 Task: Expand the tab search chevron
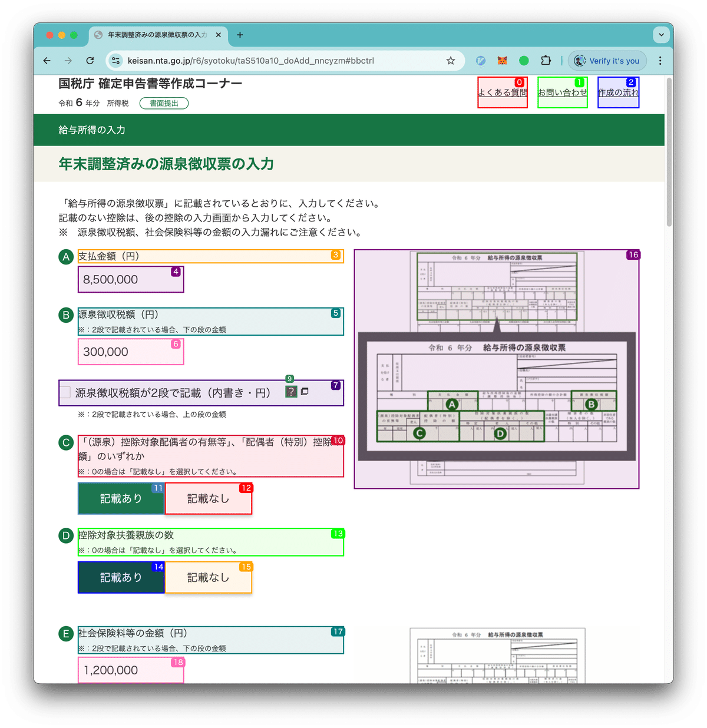coord(661,35)
